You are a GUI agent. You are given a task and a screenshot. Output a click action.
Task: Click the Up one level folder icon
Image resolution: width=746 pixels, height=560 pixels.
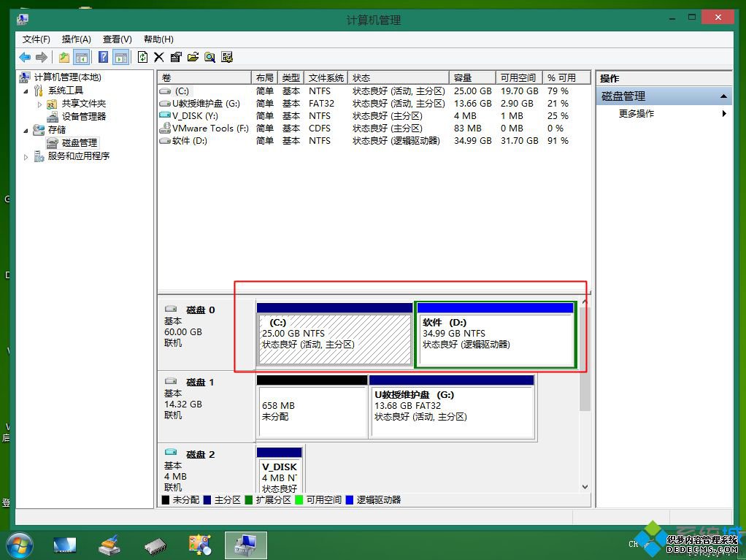64,58
